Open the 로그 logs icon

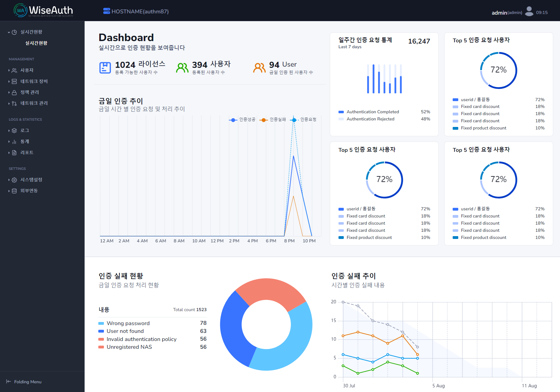(14, 130)
